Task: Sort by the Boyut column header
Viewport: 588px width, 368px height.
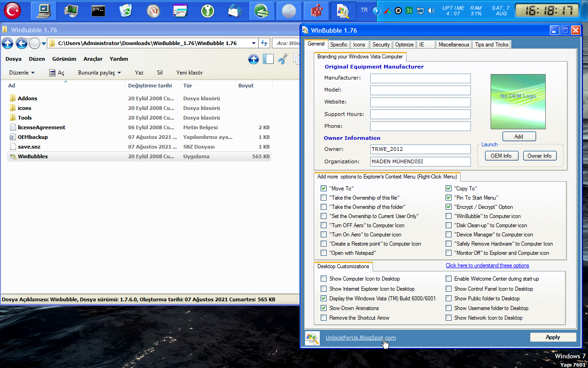Action: tap(254, 86)
